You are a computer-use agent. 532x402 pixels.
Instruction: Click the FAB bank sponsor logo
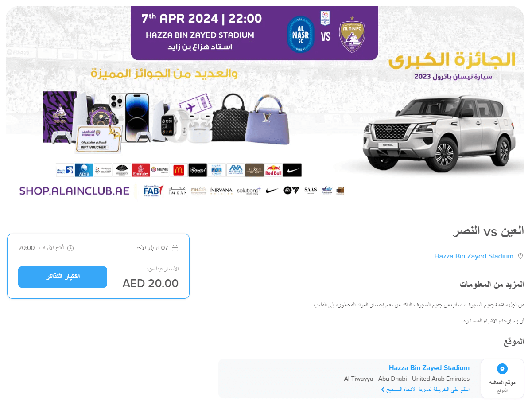[x=153, y=191]
